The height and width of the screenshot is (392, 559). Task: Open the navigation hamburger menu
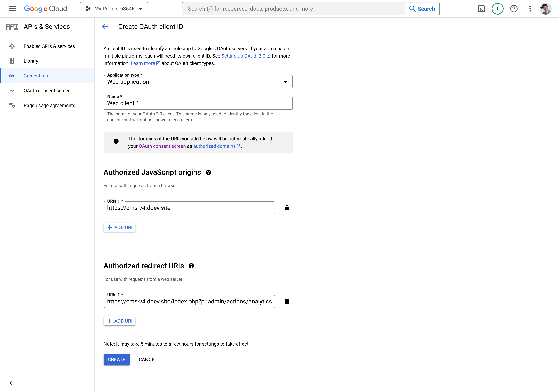[x=12, y=9]
